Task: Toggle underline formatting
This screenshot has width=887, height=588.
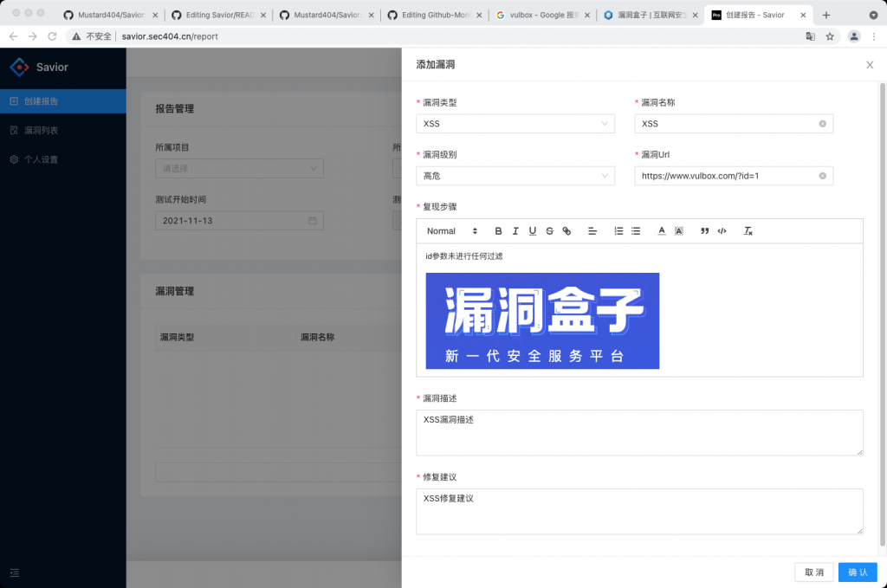Action: tap(533, 230)
